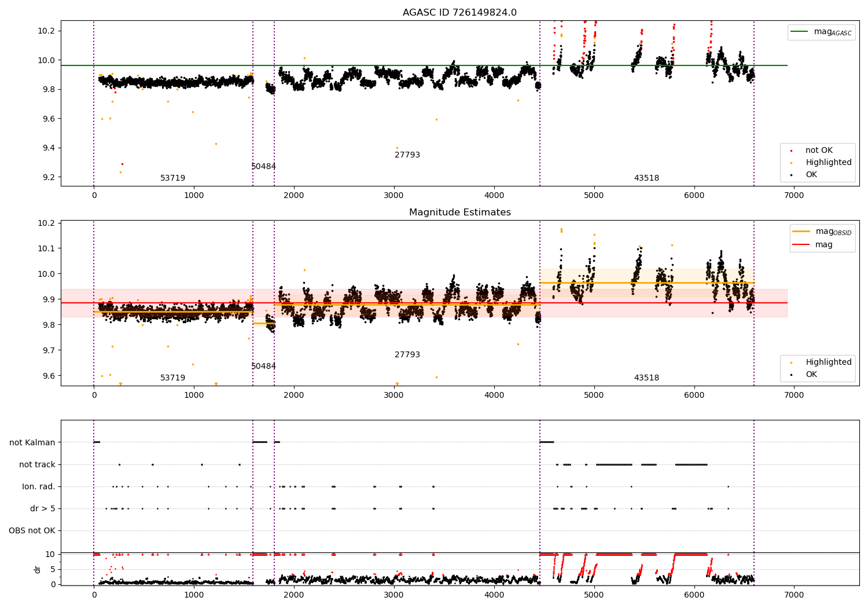Click x-axis tick 3000 in the top panel
The image size is (868, 608).
(394, 196)
